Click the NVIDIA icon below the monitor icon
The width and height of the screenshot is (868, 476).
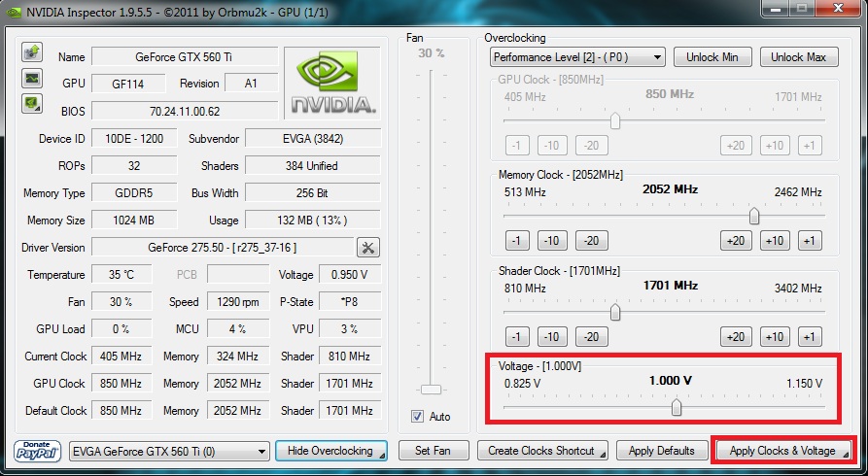pyautogui.click(x=32, y=104)
